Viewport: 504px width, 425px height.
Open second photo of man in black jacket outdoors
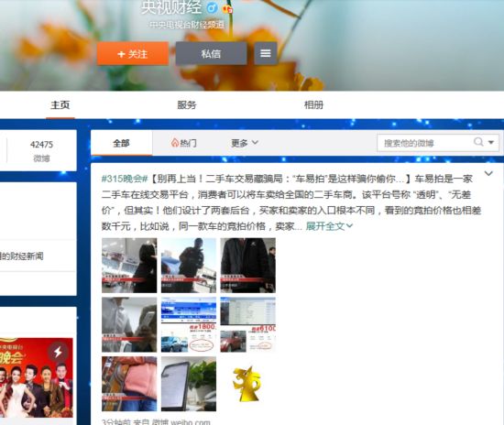tap(189, 266)
